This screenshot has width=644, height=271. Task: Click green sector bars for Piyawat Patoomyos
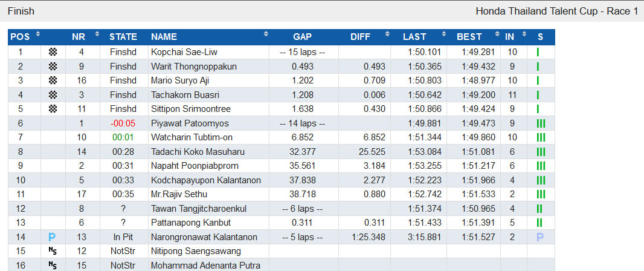[x=541, y=124]
